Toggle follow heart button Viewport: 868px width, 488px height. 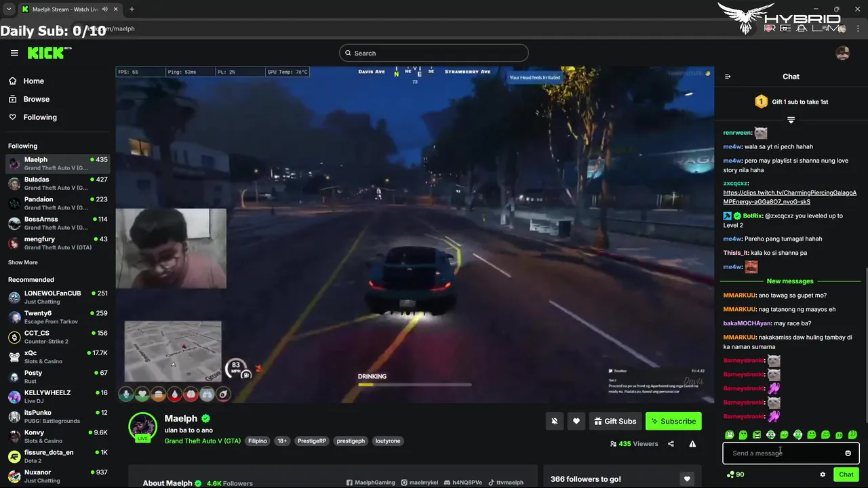tap(576, 421)
